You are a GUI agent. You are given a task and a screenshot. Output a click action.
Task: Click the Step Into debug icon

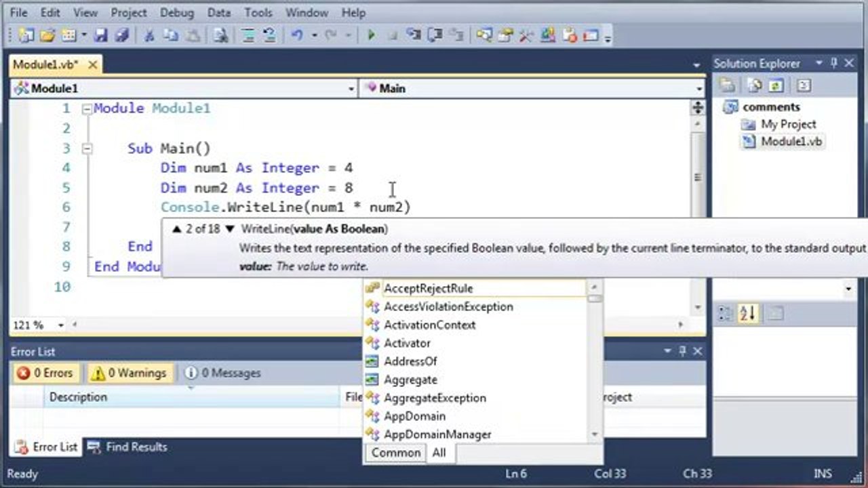tap(414, 36)
